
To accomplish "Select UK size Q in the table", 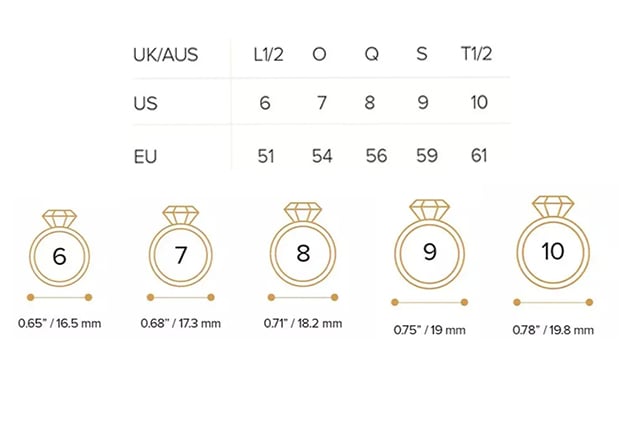I will (x=371, y=54).
